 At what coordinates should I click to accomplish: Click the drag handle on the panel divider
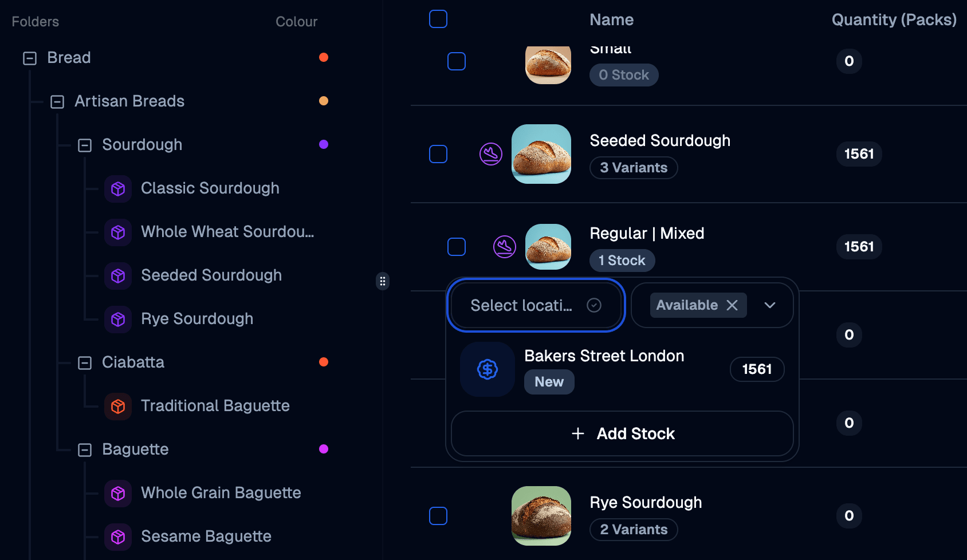click(383, 281)
